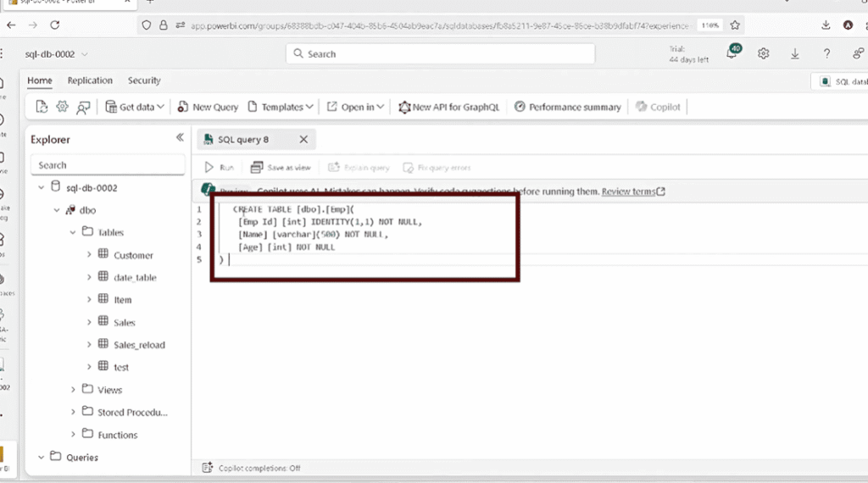
Task: Expand the Item table
Action: [x=88, y=299]
